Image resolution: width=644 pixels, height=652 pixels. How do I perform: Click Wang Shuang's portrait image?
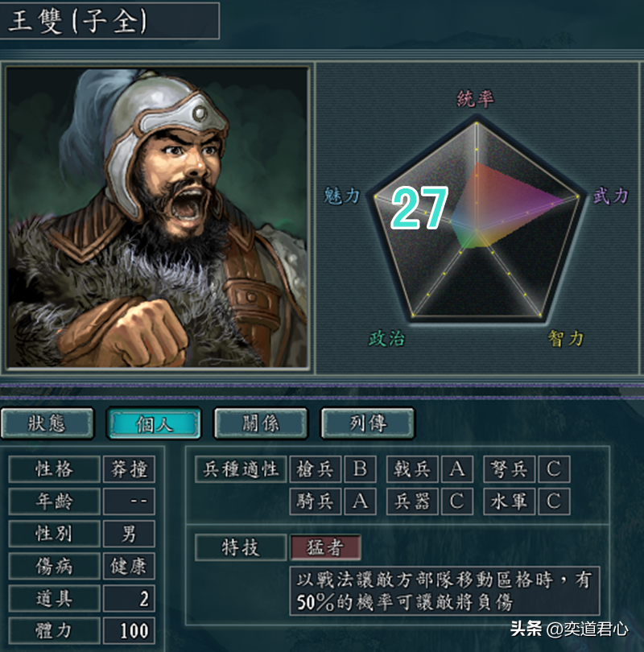click(157, 217)
